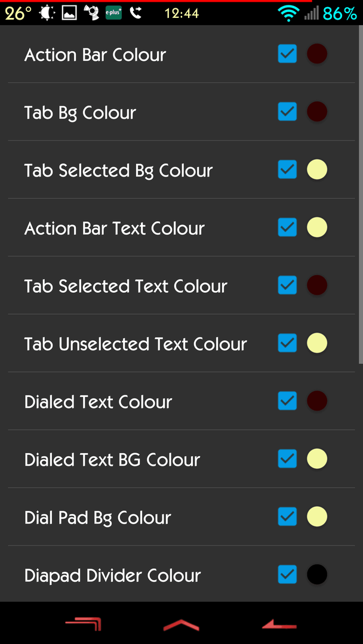Screen dimensions: 363x644
Task: Select the Dial Pad Bg Colour row
Action: coord(181,516)
